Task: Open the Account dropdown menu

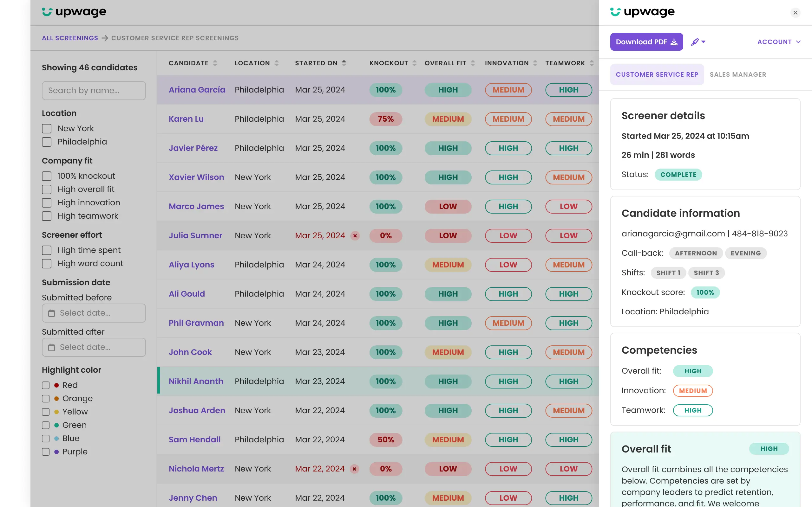Action: click(x=779, y=42)
